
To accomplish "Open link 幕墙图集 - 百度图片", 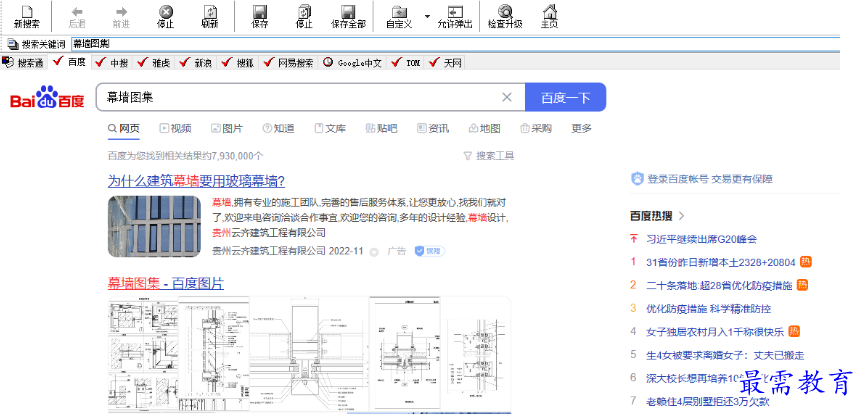I will (166, 283).
